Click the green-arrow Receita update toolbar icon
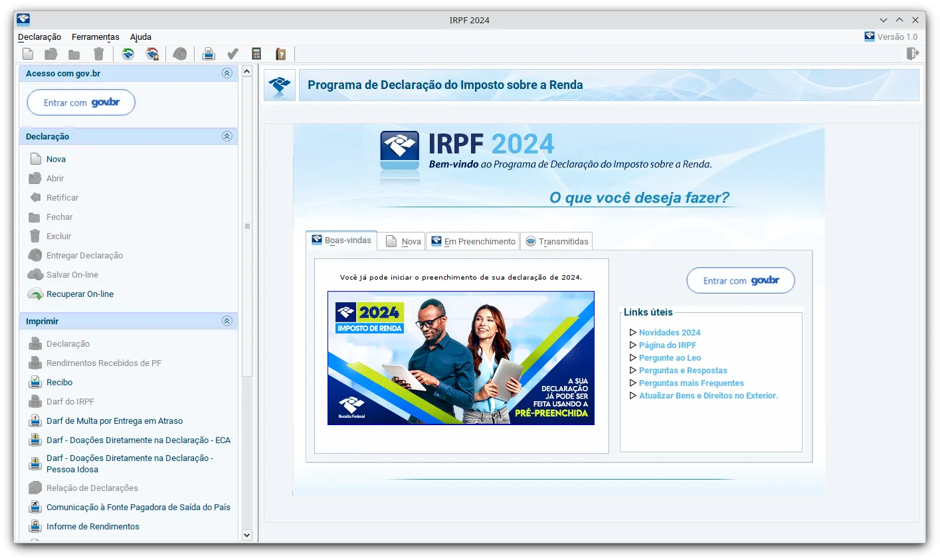This screenshot has height=560, width=940. click(x=128, y=54)
